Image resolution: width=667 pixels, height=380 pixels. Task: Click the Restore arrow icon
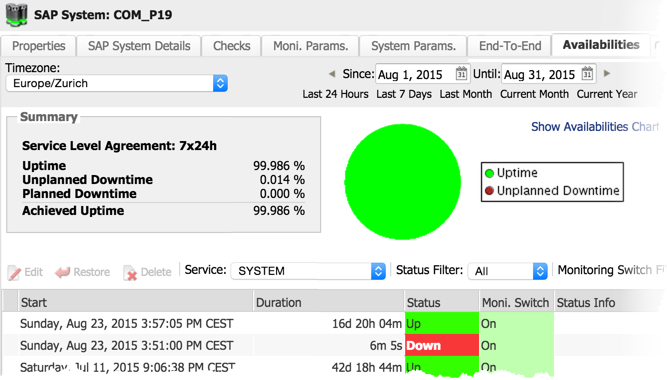click(63, 272)
